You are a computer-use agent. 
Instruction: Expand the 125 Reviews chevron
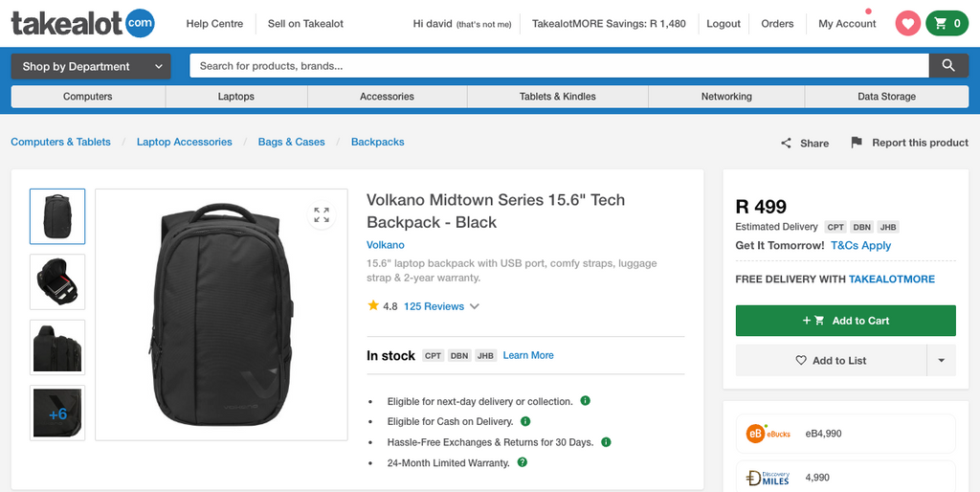tap(475, 306)
